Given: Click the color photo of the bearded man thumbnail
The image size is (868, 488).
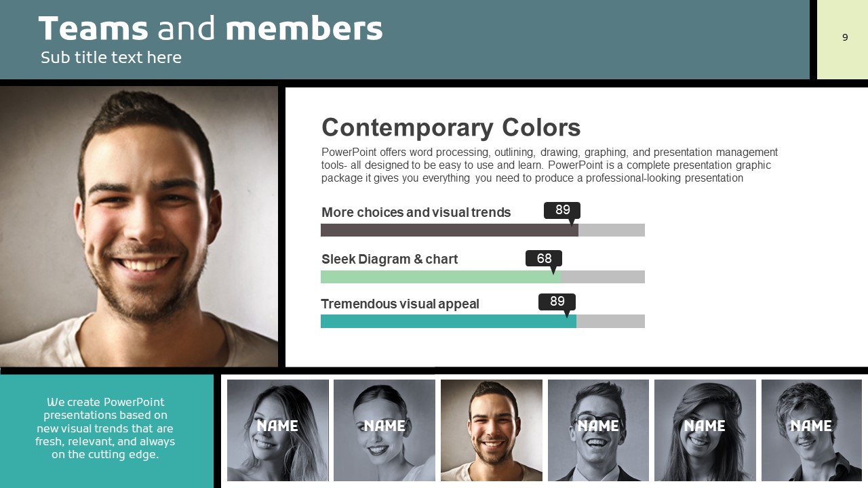Looking at the screenshot, I should [x=492, y=430].
